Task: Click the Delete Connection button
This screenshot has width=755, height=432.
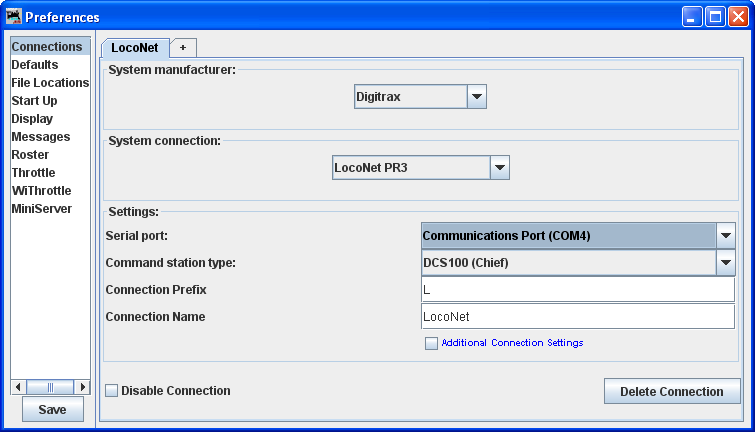Action: tap(671, 391)
